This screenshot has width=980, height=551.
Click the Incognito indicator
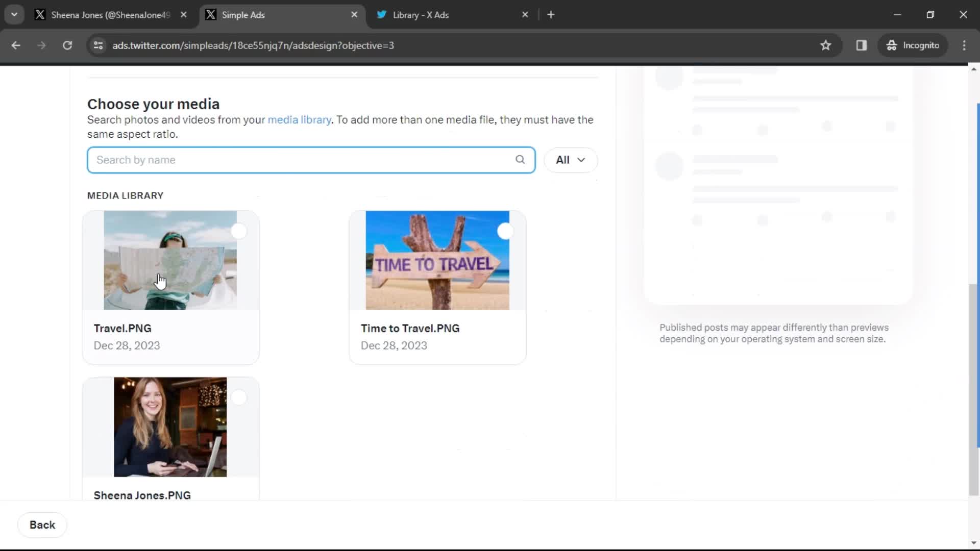[x=913, y=45]
